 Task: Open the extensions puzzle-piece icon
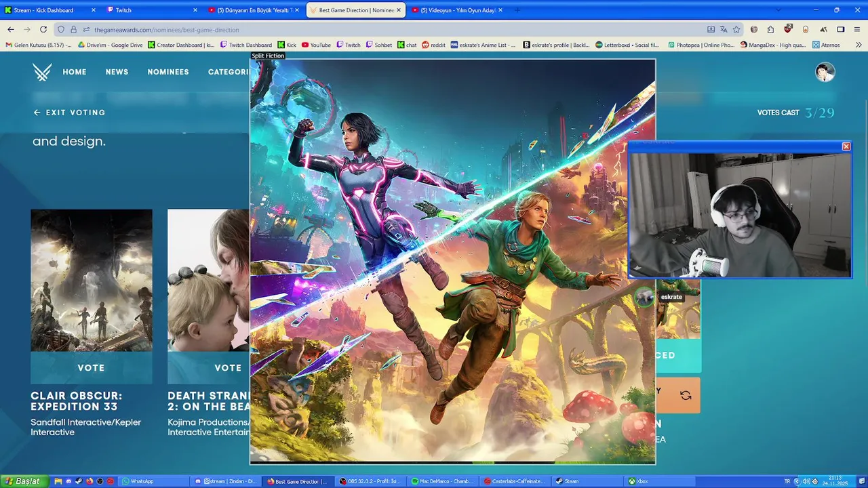coord(770,30)
